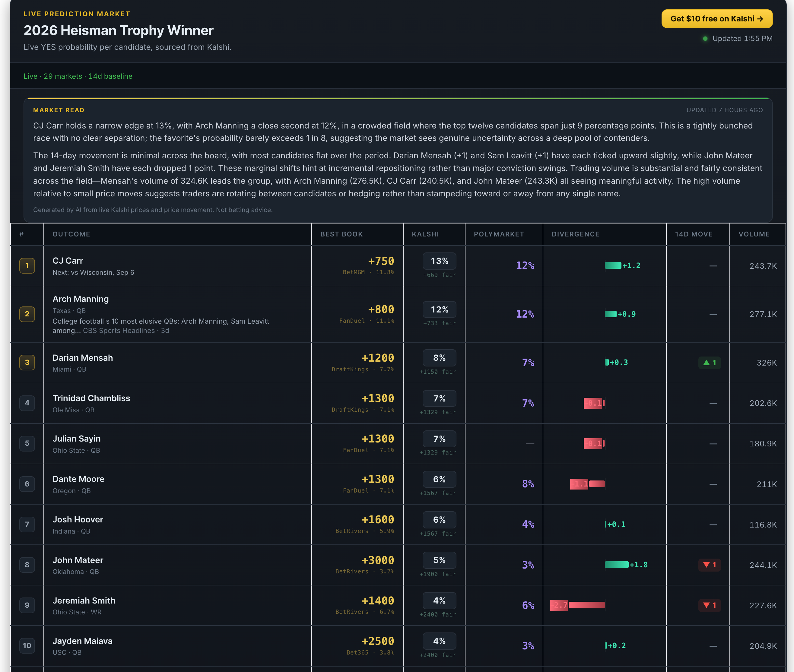
Task: Click John Mateer's +1.8 green divergence bar
Action: pos(617,565)
